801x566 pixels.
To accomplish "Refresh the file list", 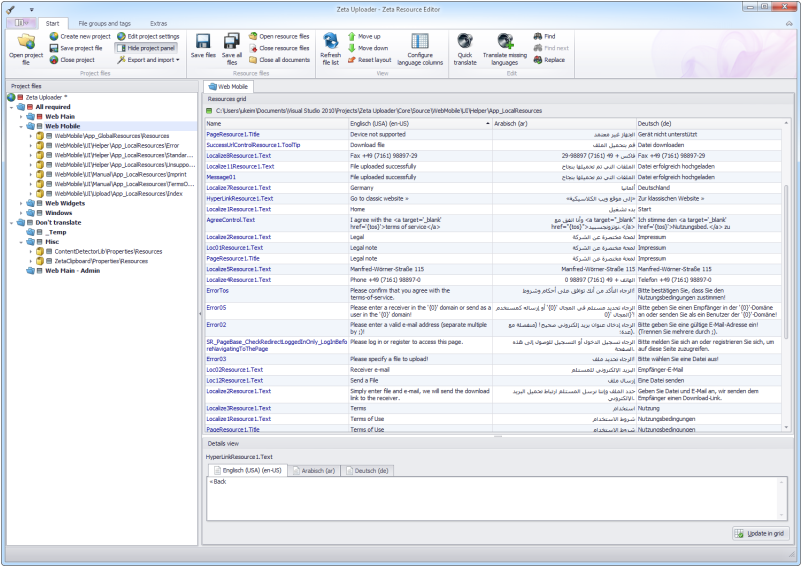I will pyautogui.click(x=329, y=42).
